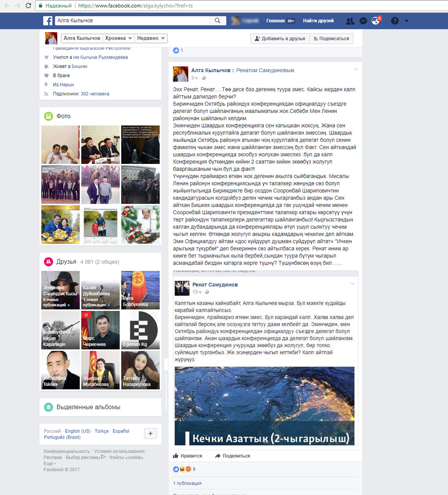This screenshot has width=448, height=495.
Task: Click Добавить в друзья button
Action: click(x=280, y=39)
